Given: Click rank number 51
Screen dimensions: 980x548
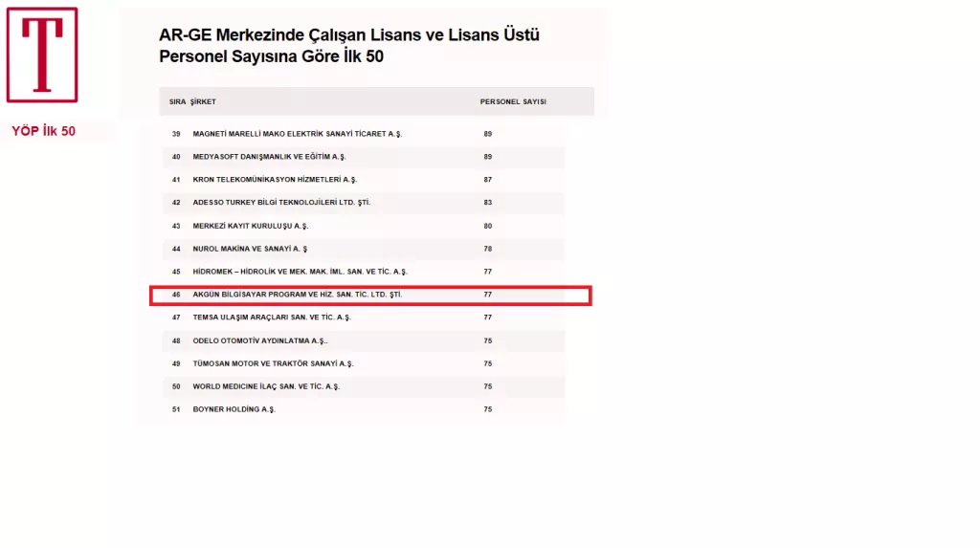Looking at the screenshot, I should (176, 409).
